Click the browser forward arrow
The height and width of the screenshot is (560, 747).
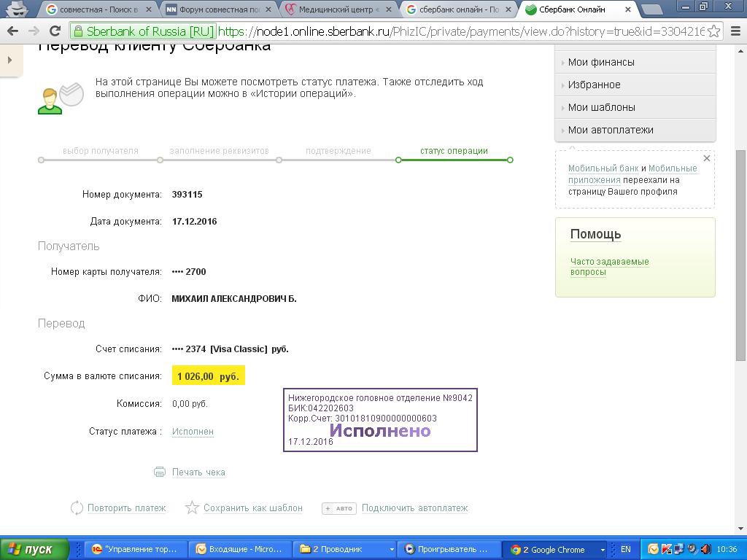34,31
